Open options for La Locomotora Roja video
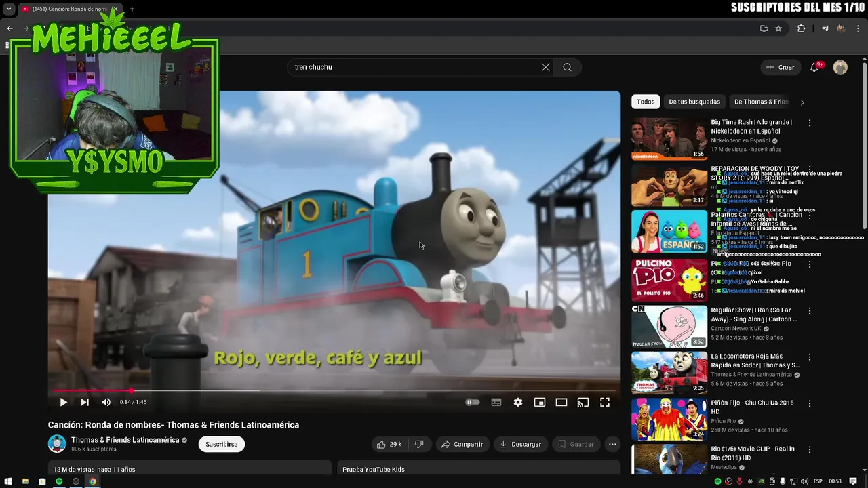The height and width of the screenshot is (488, 868). point(809,357)
